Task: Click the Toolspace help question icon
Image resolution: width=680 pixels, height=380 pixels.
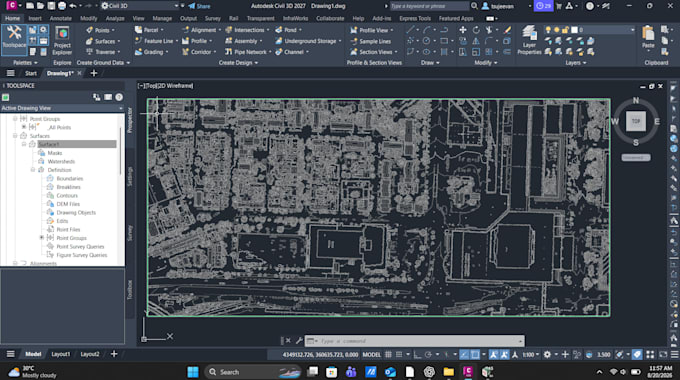Action: (119, 97)
